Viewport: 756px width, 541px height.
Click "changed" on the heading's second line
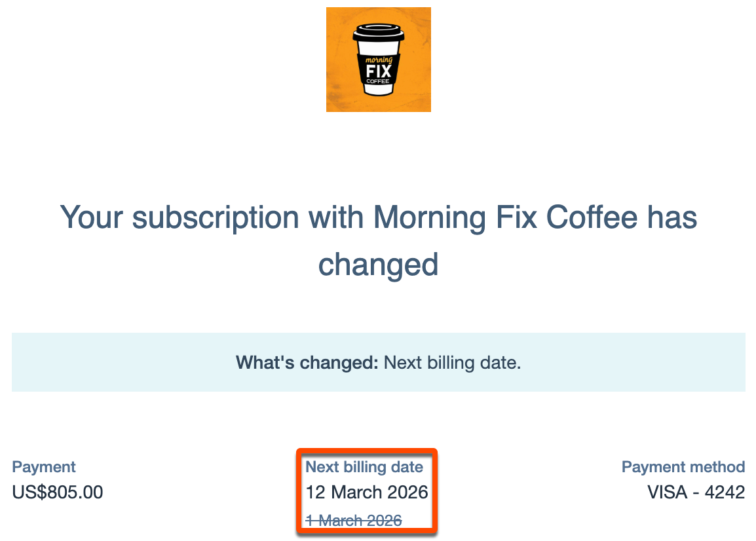coord(378,265)
